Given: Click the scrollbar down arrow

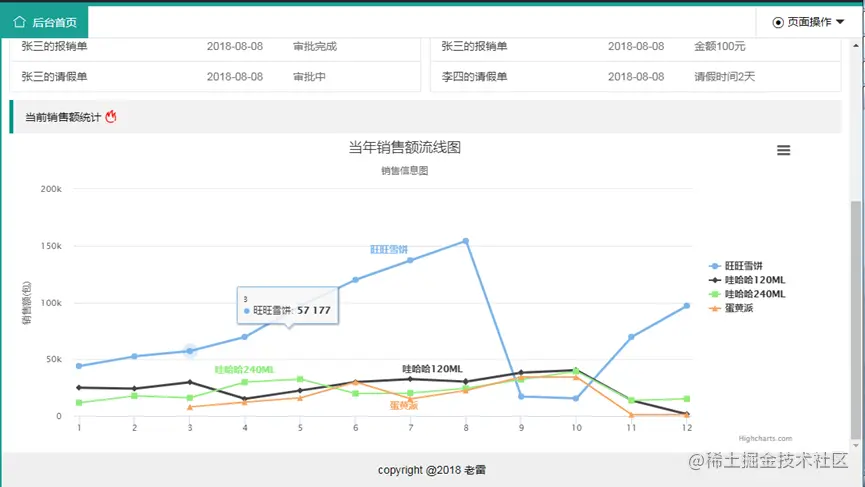Looking at the screenshot, I should coord(856,445).
